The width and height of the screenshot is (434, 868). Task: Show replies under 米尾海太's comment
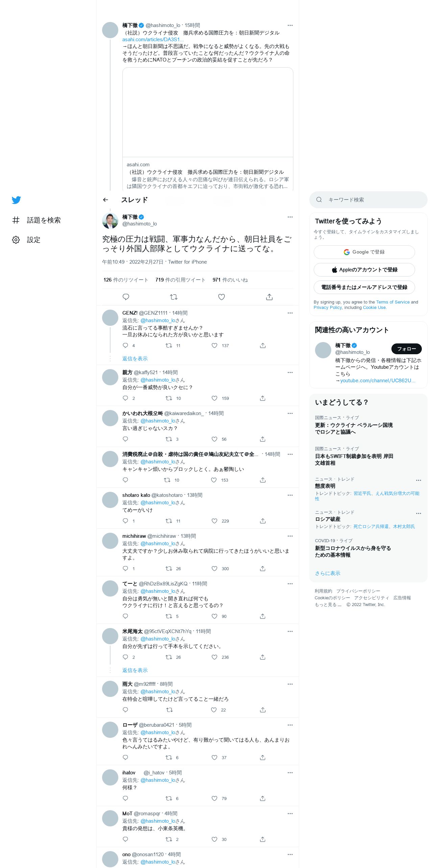[135, 670]
